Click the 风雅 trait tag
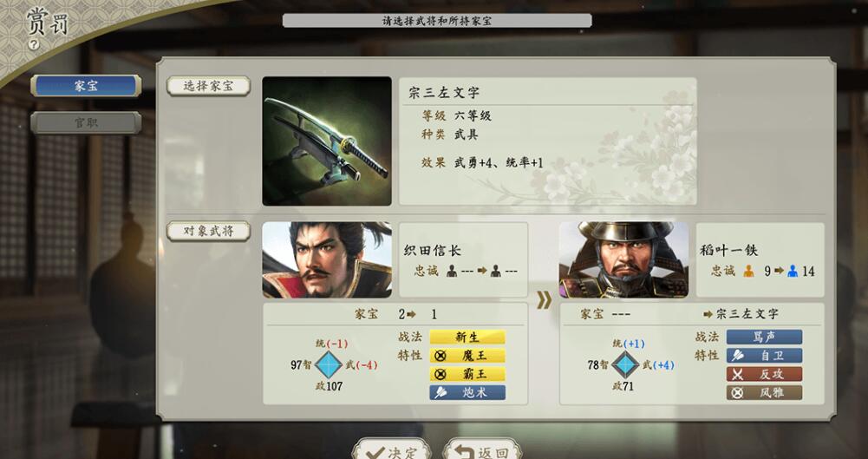 click(x=764, y=392)
